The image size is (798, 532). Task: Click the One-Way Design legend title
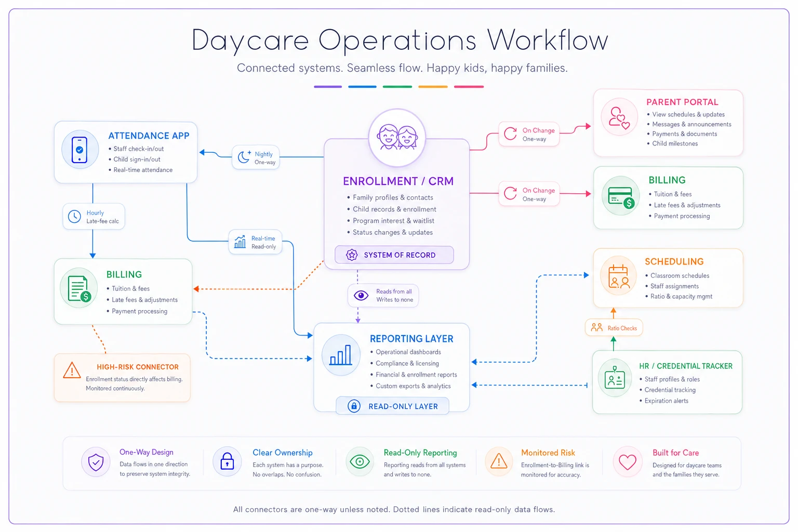pyautogui.click(x=147, y=452)
